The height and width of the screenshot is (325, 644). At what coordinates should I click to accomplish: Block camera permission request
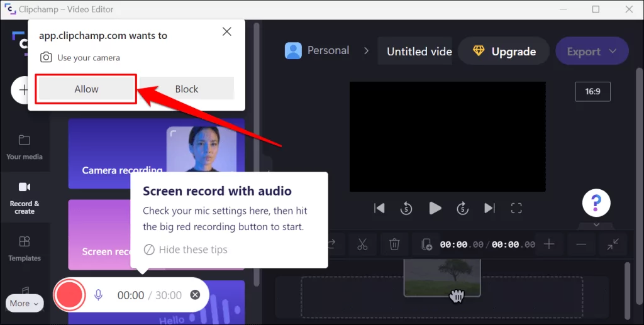[x=187, y=89]
